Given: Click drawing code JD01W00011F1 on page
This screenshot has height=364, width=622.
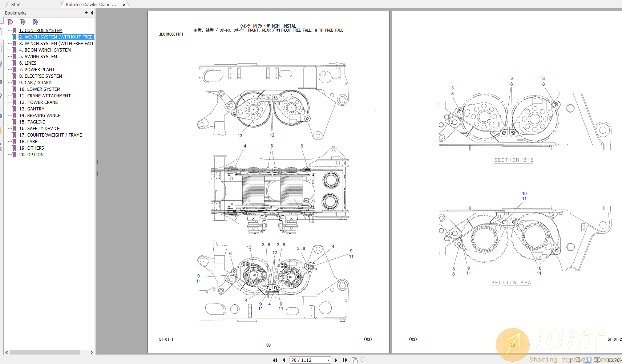Looking at the screenshot, I should (x=171, y=34).
